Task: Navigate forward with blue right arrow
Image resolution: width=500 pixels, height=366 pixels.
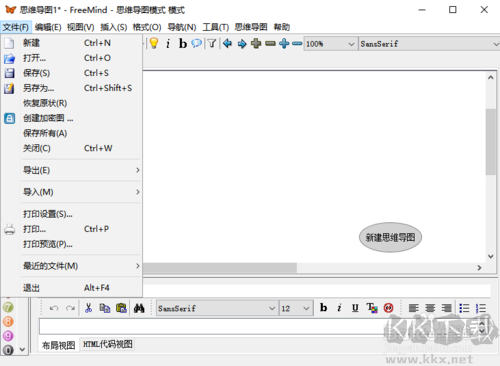Action: click(242, 43)
